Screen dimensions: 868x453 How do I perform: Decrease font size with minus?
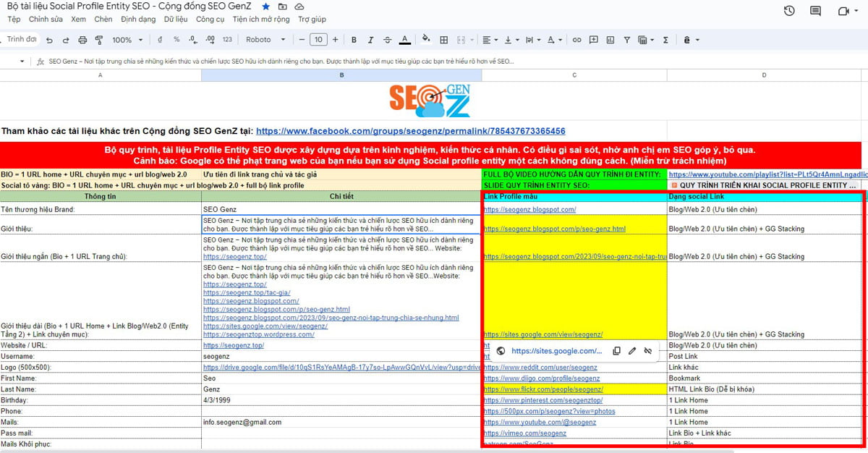302,40
